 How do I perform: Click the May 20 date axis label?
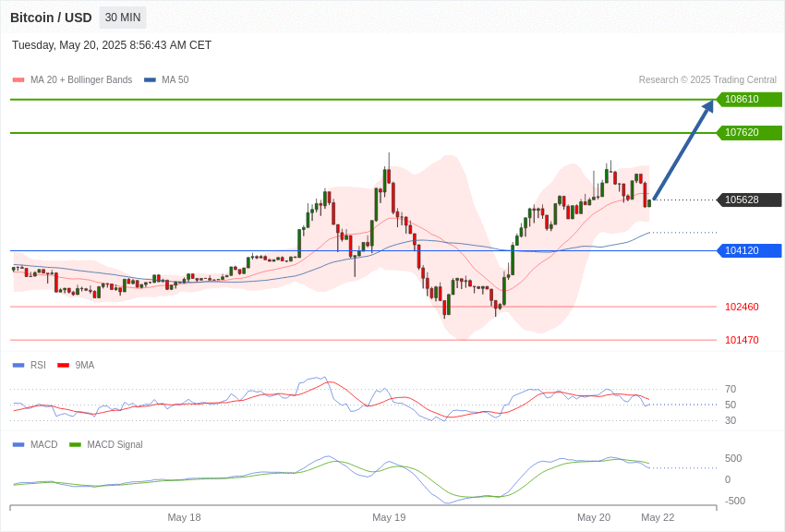coord(594,517)
